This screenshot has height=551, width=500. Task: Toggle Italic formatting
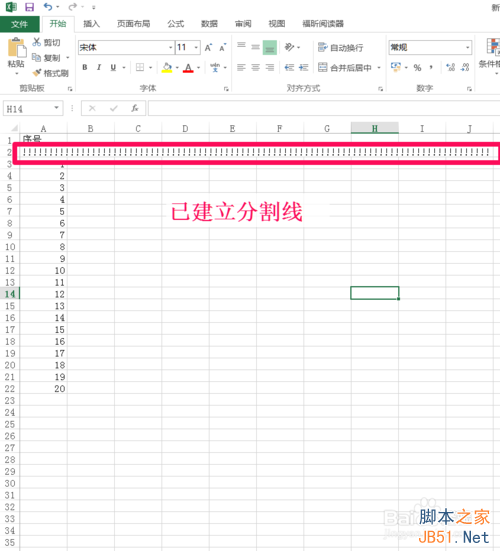99,67
